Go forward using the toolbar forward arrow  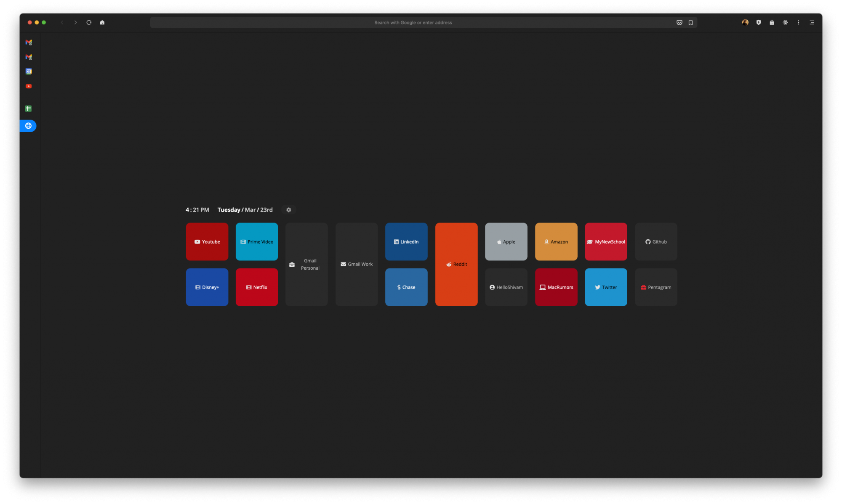75,23
